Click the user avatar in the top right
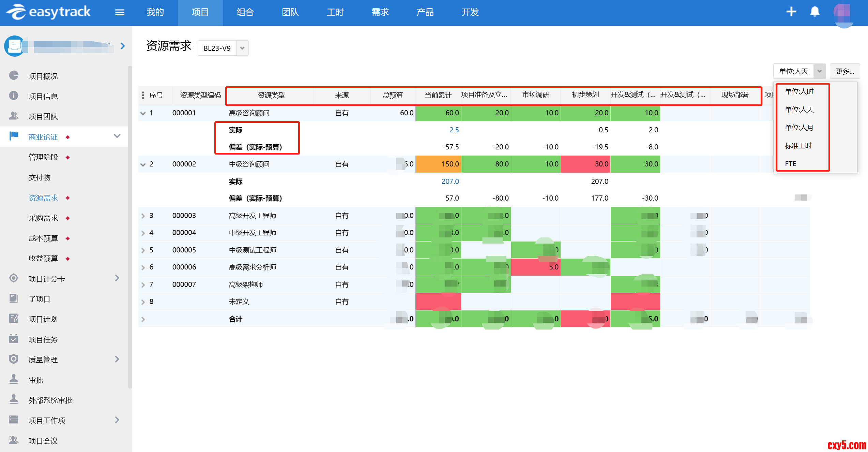The width and height of the screenshot is (868, 452). tap(843, 14)
